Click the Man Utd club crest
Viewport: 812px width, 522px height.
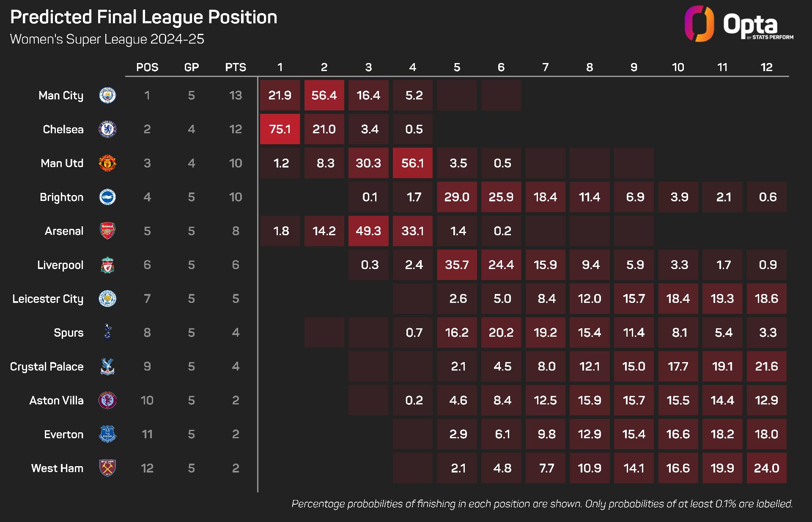click(107, 163)
